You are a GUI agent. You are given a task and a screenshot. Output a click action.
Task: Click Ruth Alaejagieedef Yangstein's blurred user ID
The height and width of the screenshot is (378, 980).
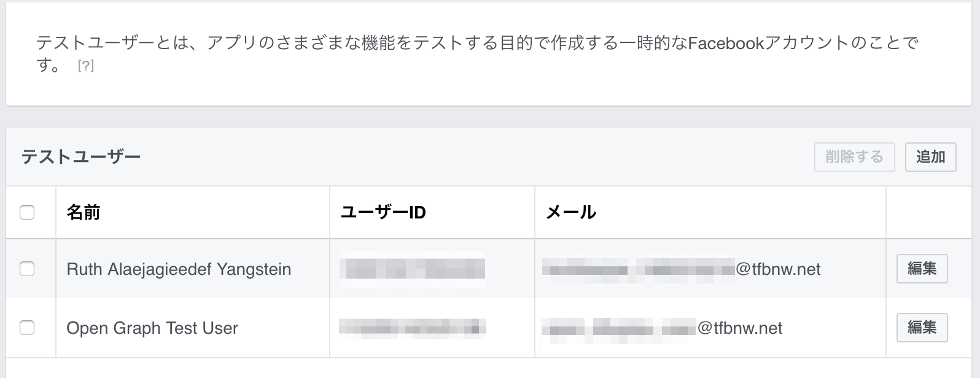tap(413, 269)
